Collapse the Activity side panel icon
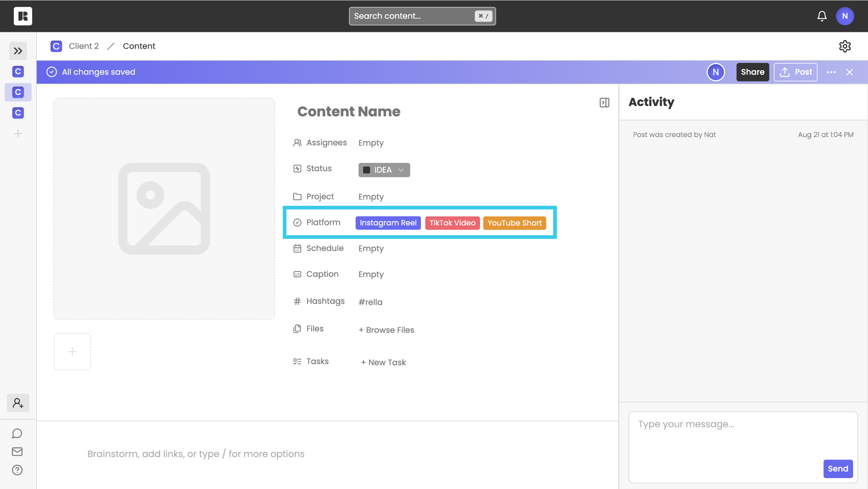The height and width of the screenshot is (489, 868). (604, 103)
